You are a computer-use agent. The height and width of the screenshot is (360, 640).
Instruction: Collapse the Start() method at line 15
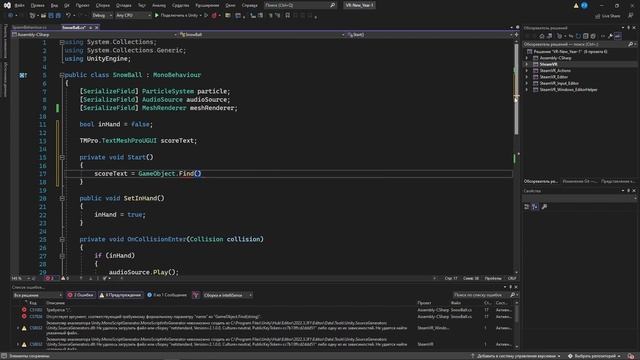coord(62,157)
